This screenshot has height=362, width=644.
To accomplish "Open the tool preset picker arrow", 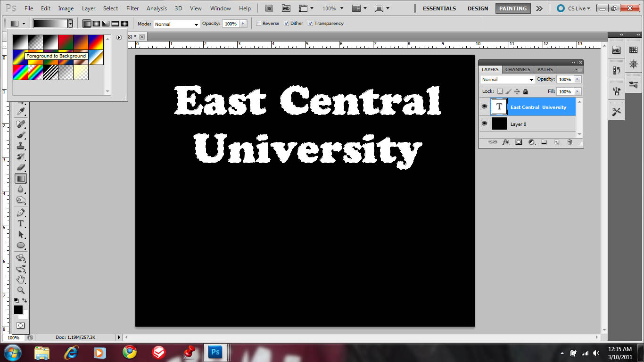I will click(24, 24).
